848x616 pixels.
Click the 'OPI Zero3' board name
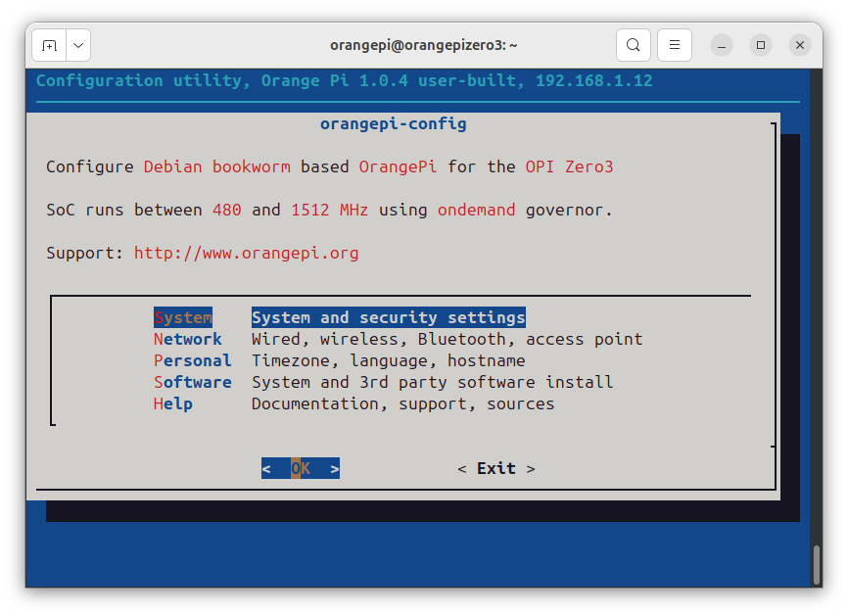click(x=570, y=166)
